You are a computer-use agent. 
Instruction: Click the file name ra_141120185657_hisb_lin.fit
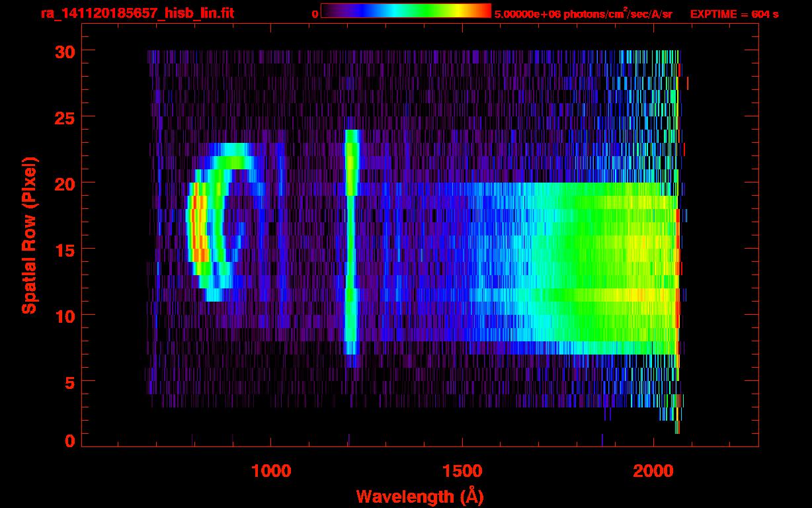137,13
